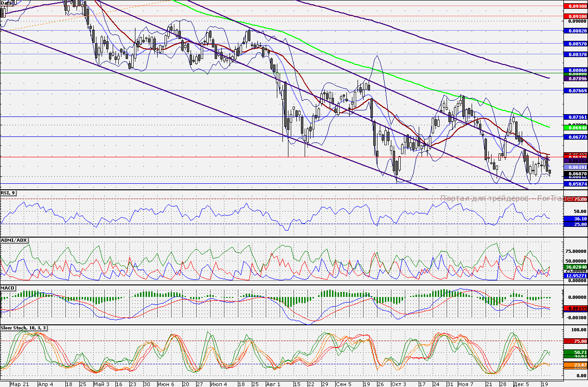Select the 0.07896 purple channel price label
588x387 pixels.
(x=575, y=78)
